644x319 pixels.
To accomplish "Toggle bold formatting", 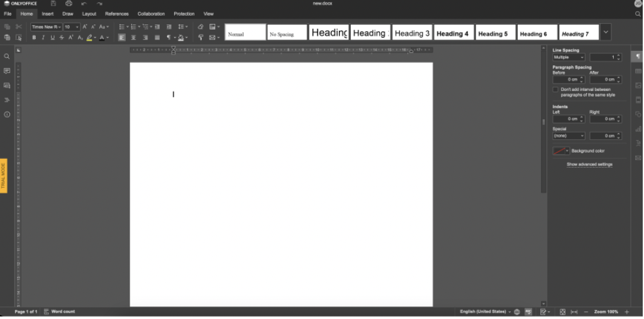I will point(34,38).
